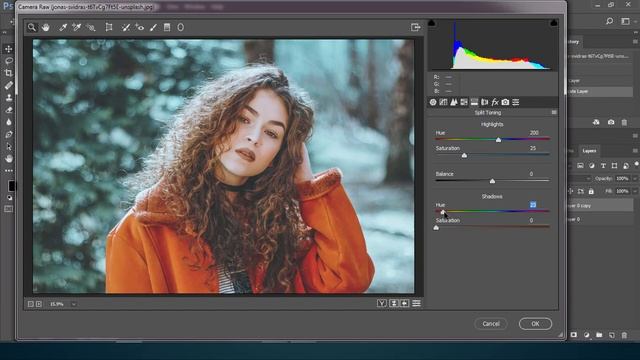The image size is (640, 360).
Task: Select the Adjustment Brush tool
Action: (153, 27)
